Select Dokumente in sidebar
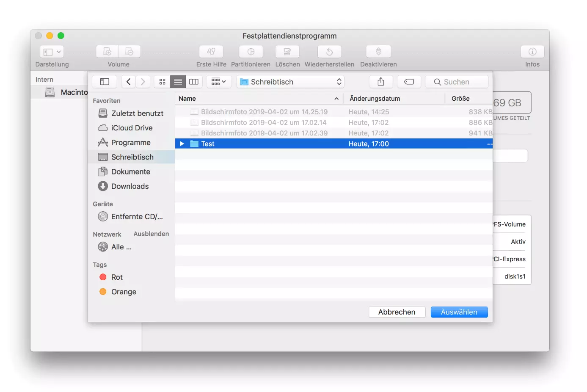 coord(132,172)
